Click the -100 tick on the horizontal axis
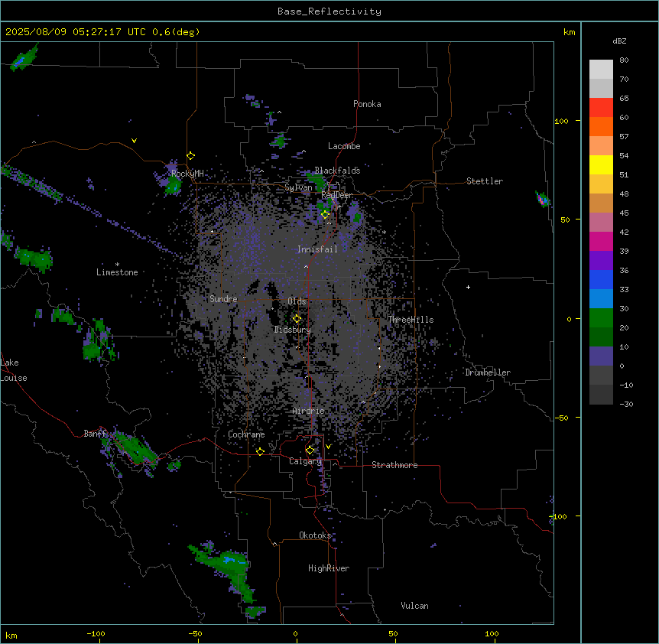The width and height of the screenshot is (659, 644). point(96,633)
